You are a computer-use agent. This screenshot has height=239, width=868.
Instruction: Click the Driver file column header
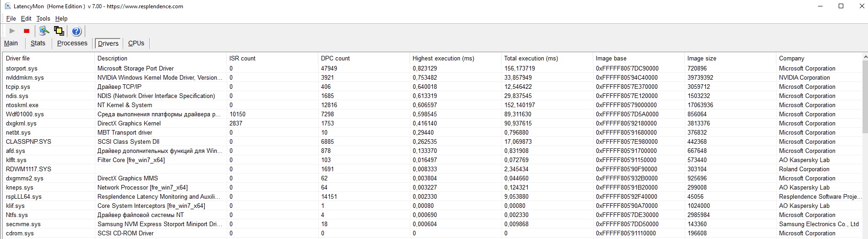tap(18, 59)
